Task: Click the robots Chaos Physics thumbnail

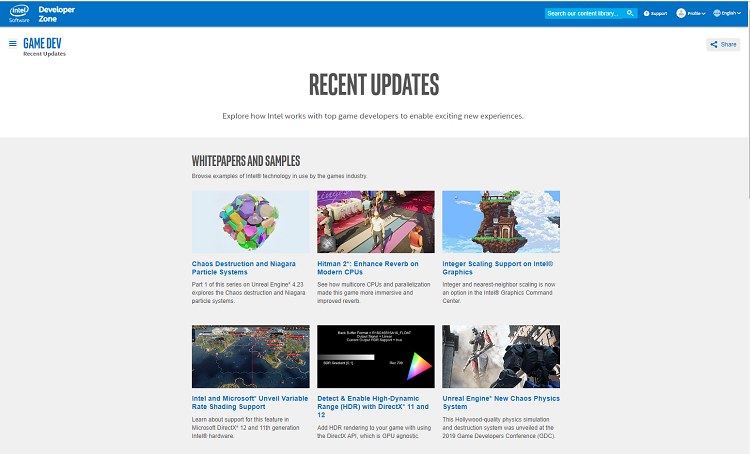Action: pos(501,356)
